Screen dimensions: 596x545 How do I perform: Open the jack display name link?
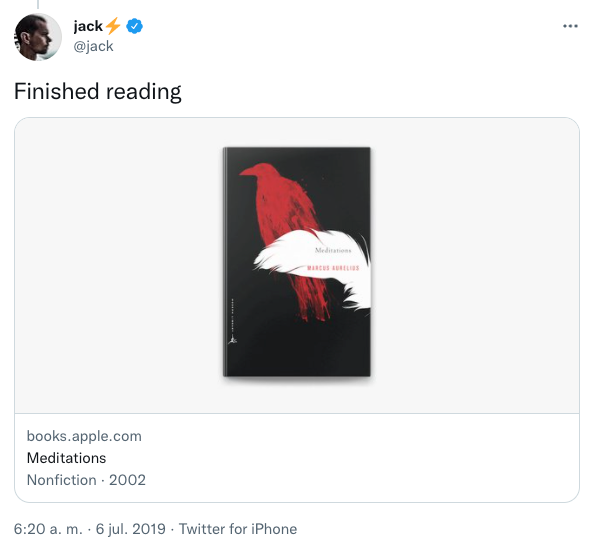tap(88, 26)
